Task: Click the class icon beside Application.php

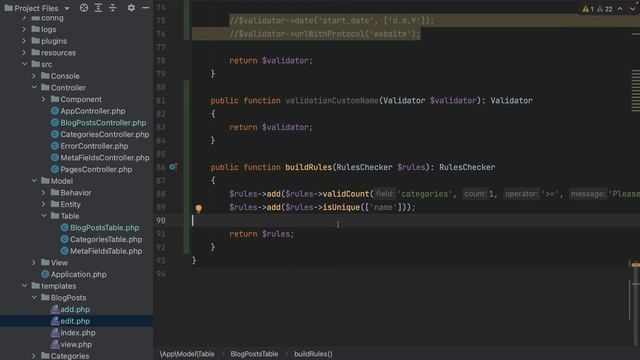Action: [45, 274]
